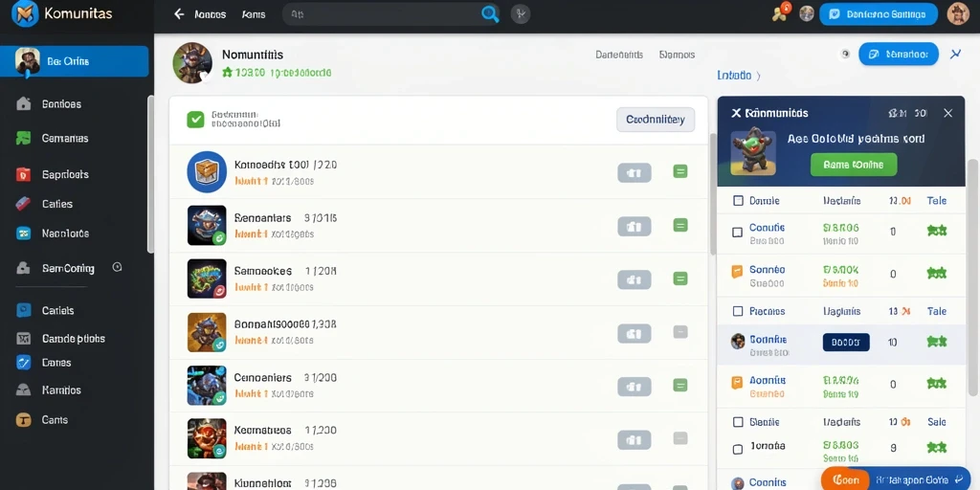Open the Kanis top nav tab
Viewport: 980px width, 490px height.
[x=253, y=13]
